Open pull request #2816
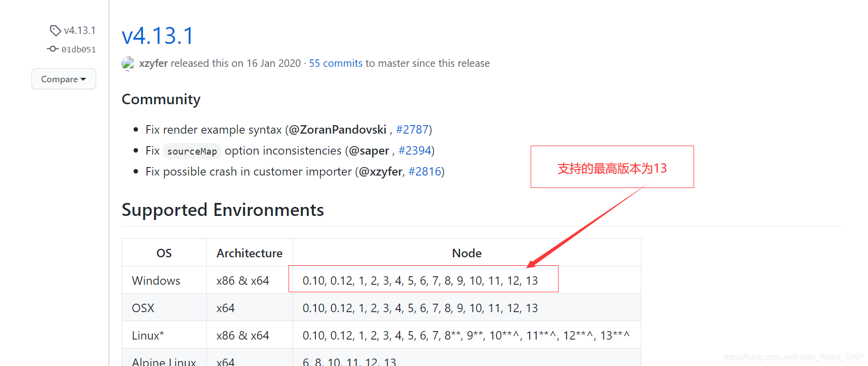 425,172
